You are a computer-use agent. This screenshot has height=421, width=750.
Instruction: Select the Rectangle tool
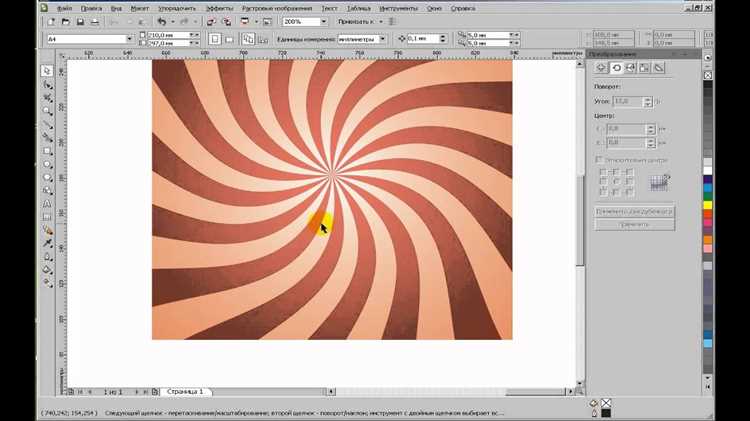[x=46, y=151]
